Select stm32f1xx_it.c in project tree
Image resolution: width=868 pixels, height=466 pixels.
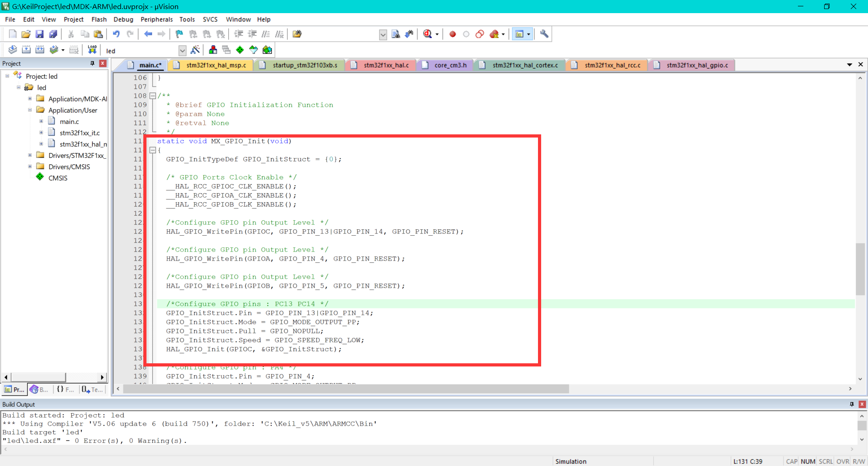point(80,133)
